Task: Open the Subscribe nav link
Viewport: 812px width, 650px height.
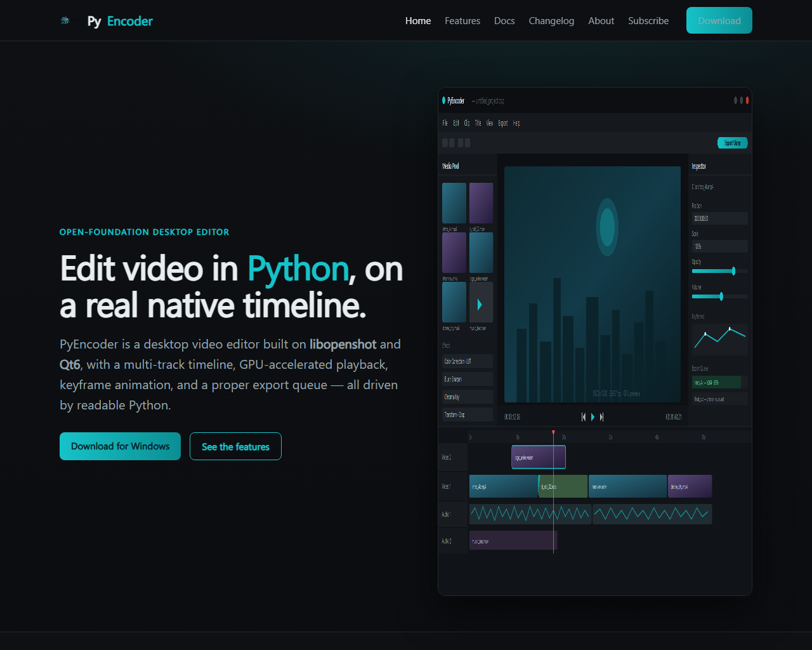Action: point(648,20)
